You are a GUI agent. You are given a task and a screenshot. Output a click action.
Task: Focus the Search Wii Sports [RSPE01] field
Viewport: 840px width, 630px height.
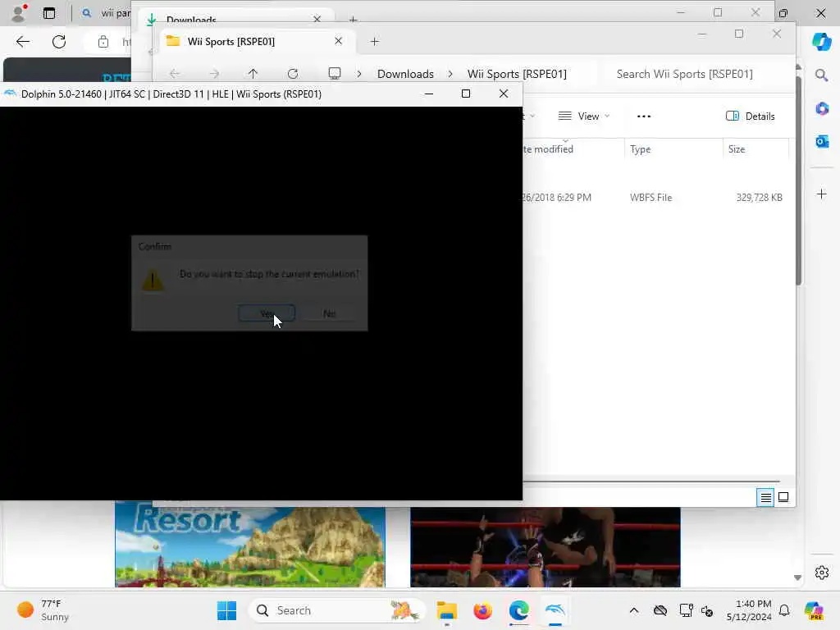click(696, 74)
